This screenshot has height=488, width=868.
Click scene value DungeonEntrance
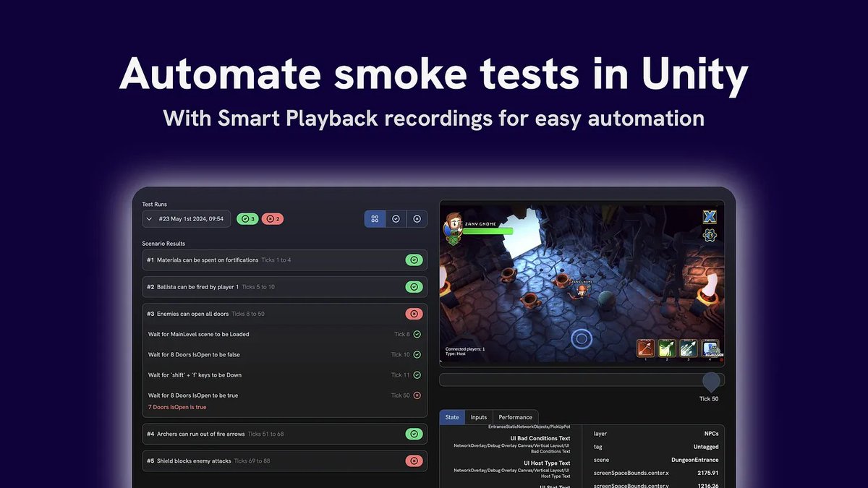point(695,460)
